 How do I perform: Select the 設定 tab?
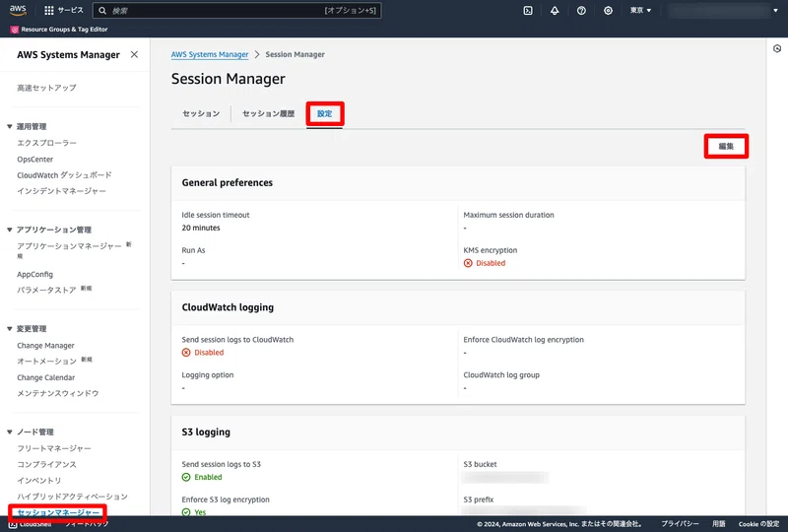click(x=325, y=113)
